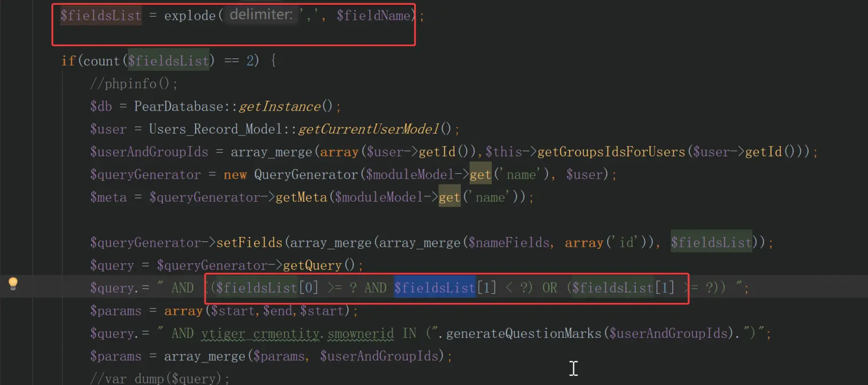The width and height of the screenshot is (868, 385).
Task: Click the //phpinfo(); comment
Action: click(134, 84)
